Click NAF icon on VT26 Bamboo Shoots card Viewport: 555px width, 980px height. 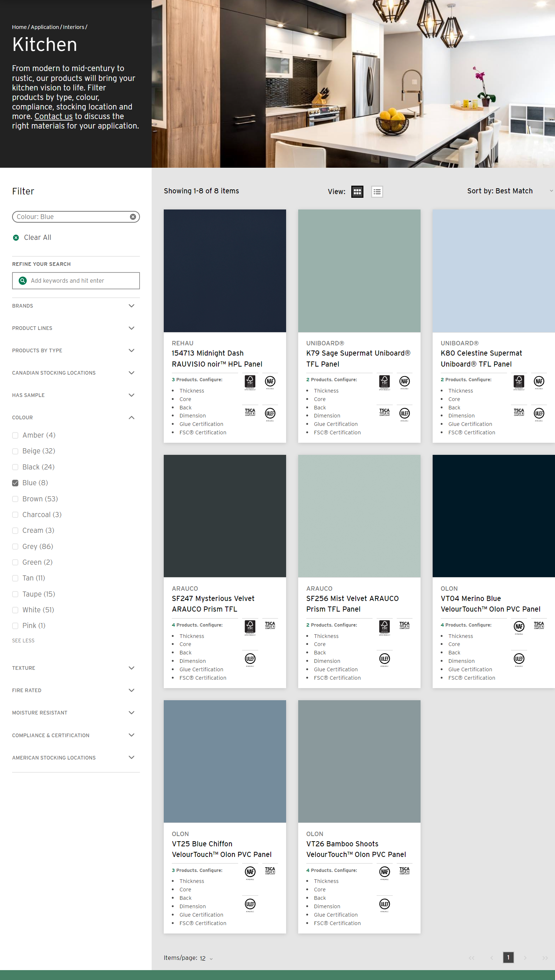384,873
